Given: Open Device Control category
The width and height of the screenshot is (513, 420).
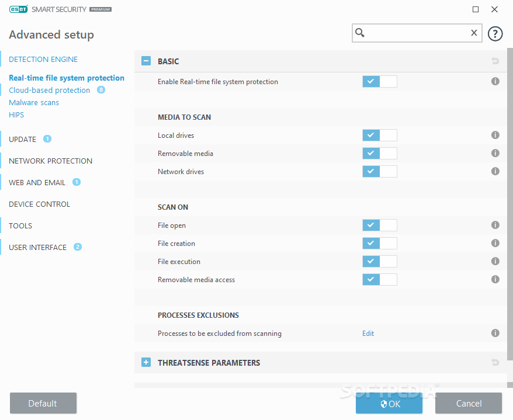Looking at the screenshot, I should point(39,204).
